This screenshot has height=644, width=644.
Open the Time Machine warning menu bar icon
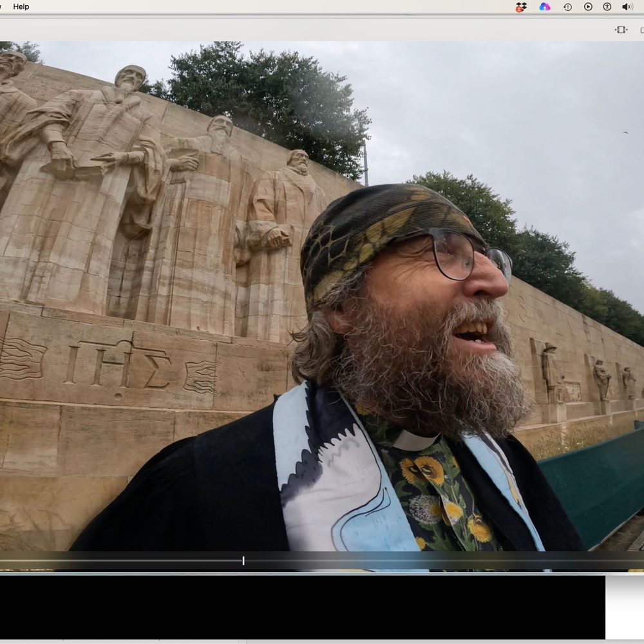coord(567,7)
